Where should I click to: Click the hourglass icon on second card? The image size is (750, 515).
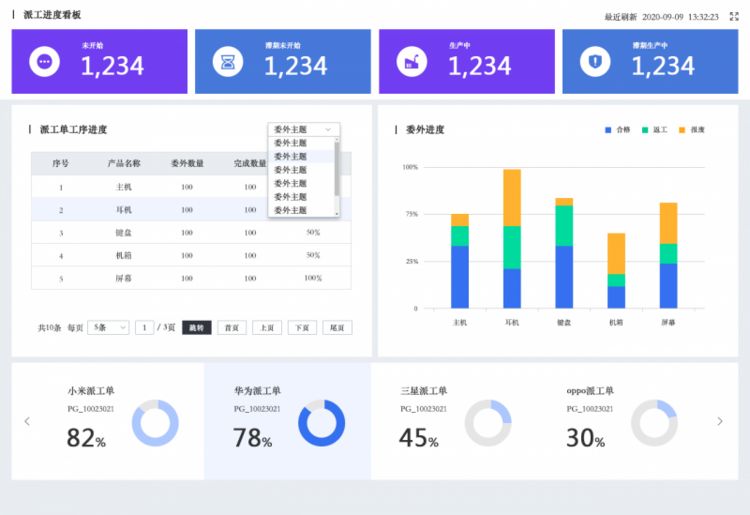(229, 62)
